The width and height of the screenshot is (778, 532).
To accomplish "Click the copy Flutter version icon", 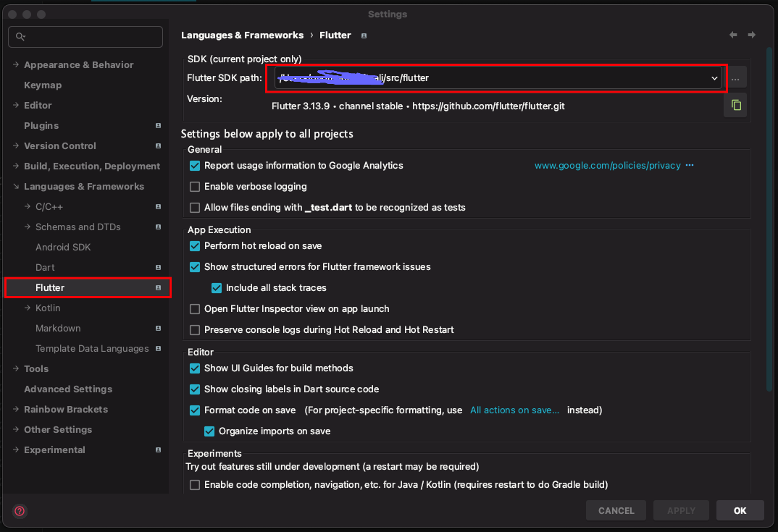I will pyautogui.click(x=735, y=105).
